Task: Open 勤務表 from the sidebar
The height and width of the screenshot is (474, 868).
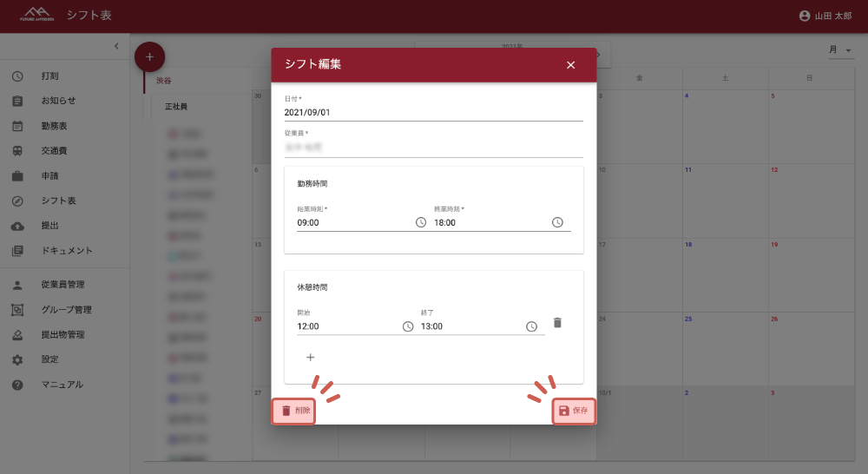Action: [54, 126]
